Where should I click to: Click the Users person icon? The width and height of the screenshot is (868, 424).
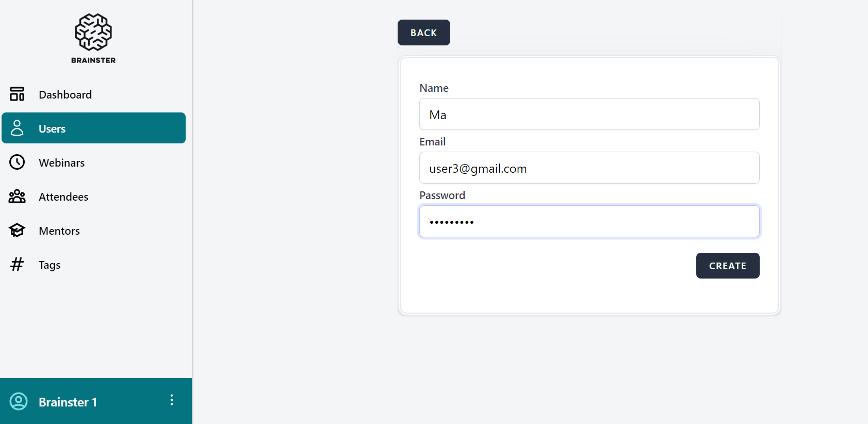[17, 128]
